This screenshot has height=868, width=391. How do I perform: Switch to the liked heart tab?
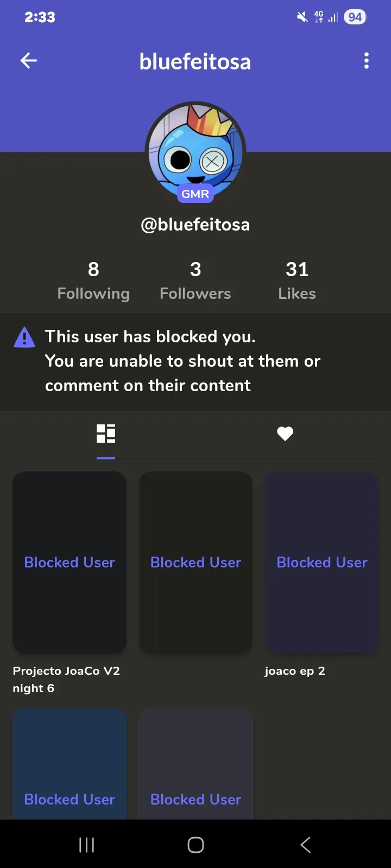pos(285,434)
